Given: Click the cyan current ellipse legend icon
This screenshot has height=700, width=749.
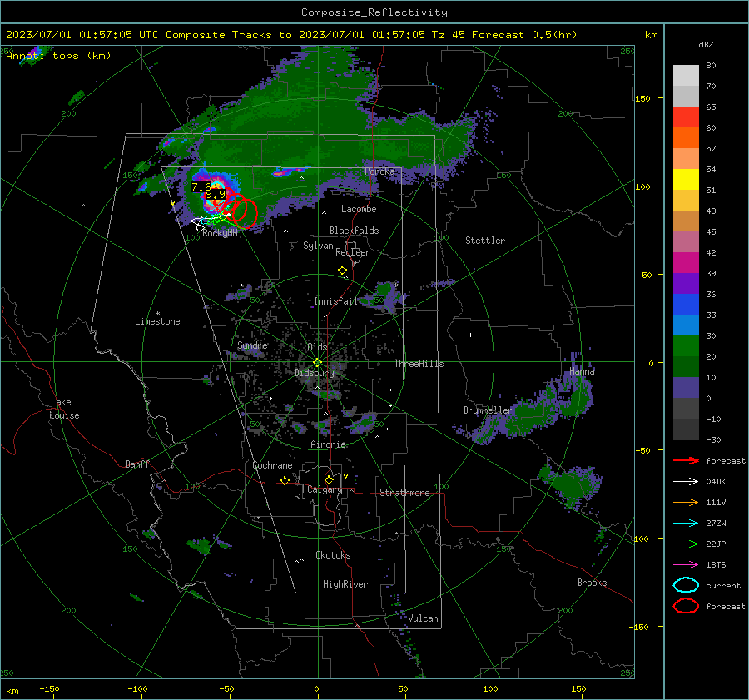Looking at the screenshot, I should (686, 585).
